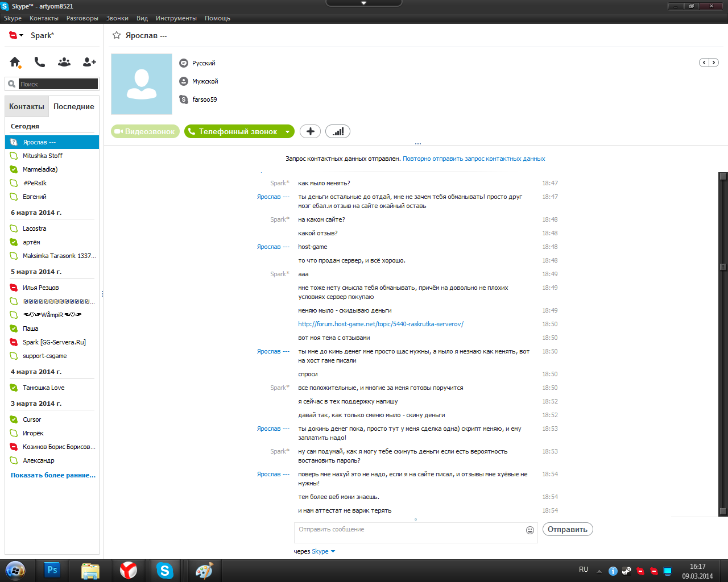Select contact Илья Резцов

coord(52,288)
